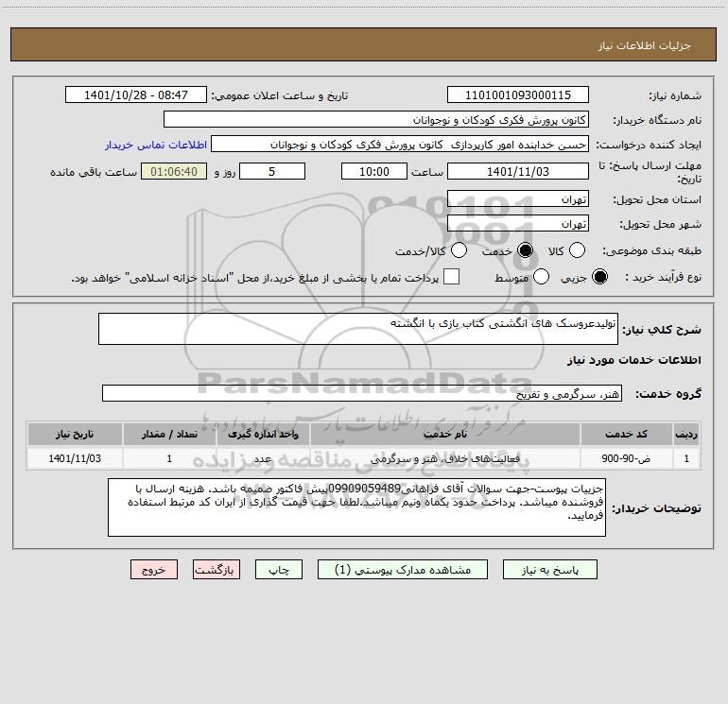Open 'اطلاعات تماس خریدار' link
Viewport: 728px width, 704px height.
[156, 145]
